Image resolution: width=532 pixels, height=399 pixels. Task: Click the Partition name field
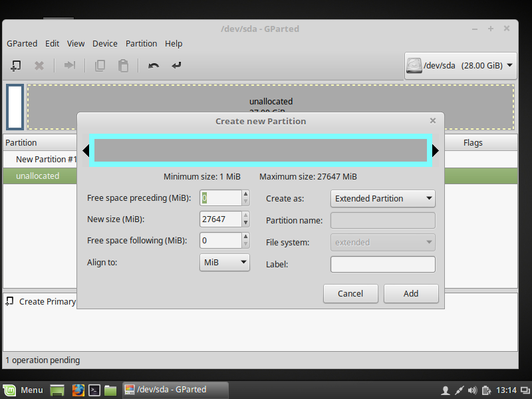[x=383, y=221]
